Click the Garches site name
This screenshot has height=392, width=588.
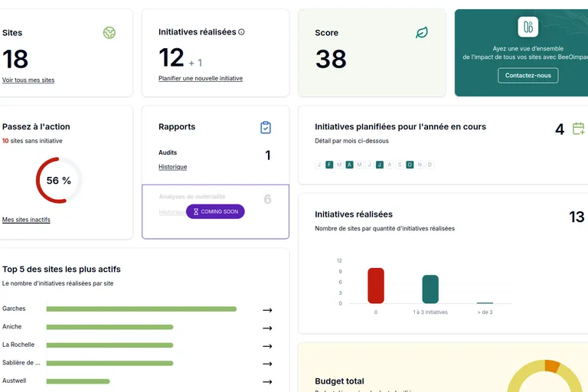click(x=14, y=309)
